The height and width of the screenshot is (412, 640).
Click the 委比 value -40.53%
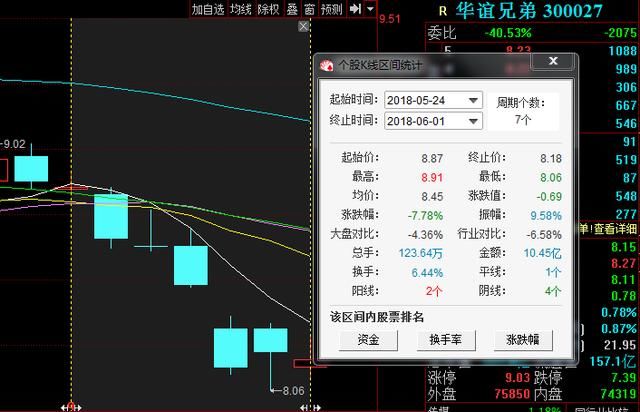(x=508, y=33)
